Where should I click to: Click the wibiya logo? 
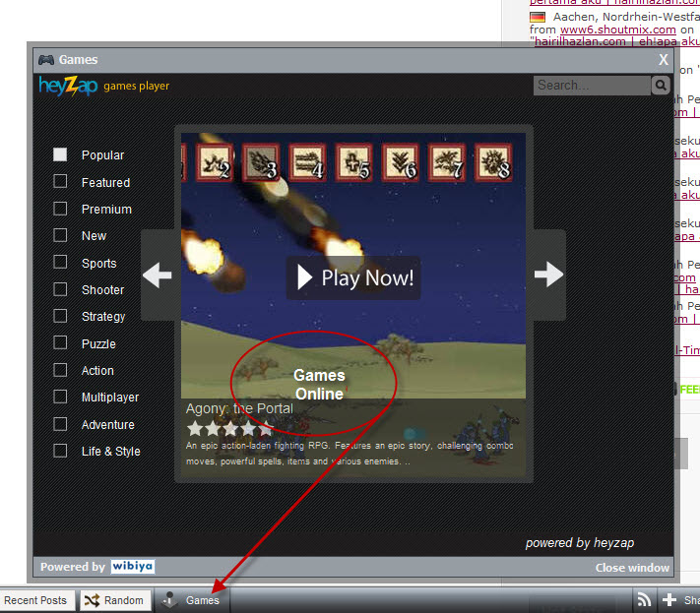tap(133, 567)
